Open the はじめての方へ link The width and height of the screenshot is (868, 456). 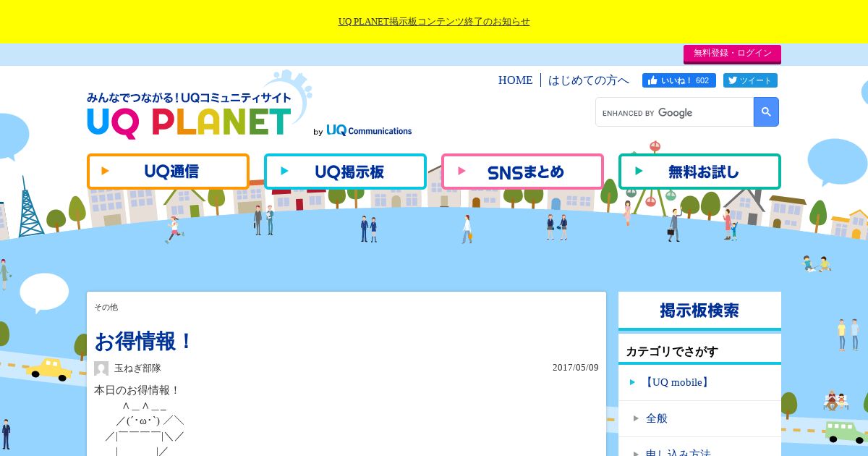pyautogui.click(x=589, y=80)
